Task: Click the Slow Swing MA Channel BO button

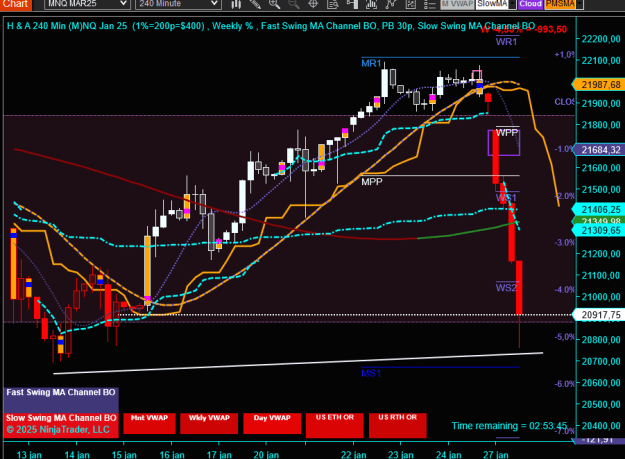Action: [61, 425]
